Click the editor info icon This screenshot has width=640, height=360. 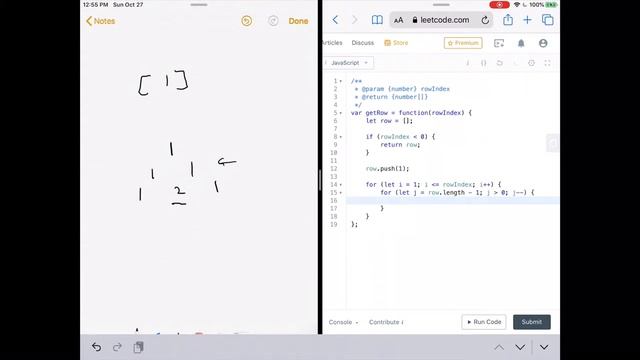pyautogui.click(x=468, y=63)
